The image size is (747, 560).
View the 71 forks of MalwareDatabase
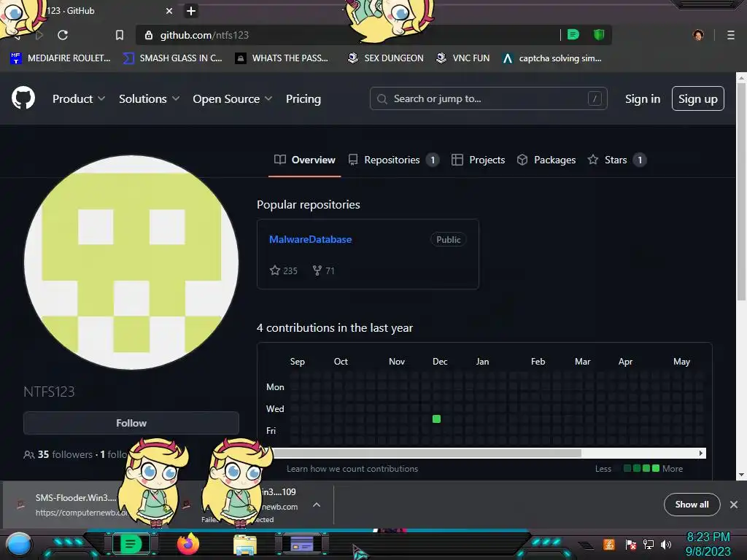click(323, 271)
